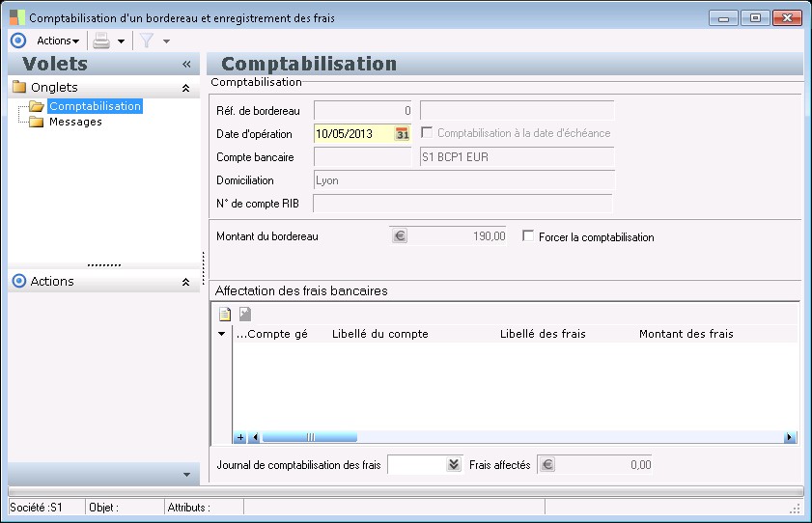
Task: Select Comptabilisation in the Onglets tree
Action: pos(95,106)
